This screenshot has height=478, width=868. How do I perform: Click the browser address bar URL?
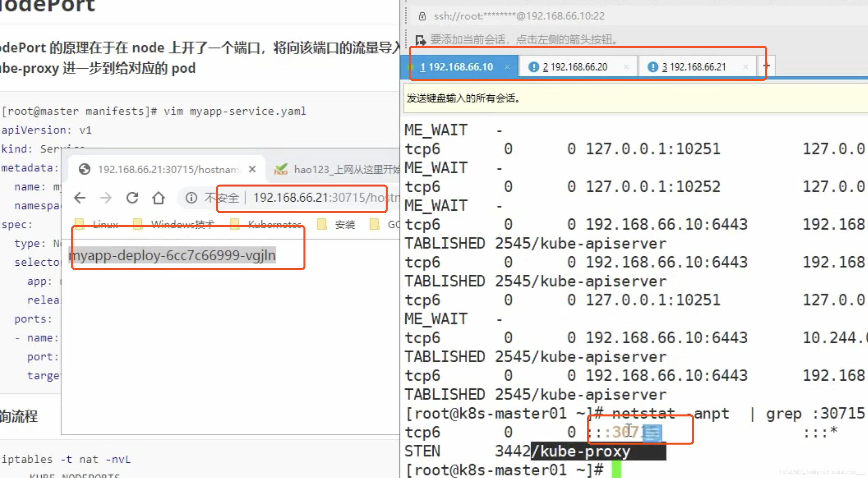point(326,198)
